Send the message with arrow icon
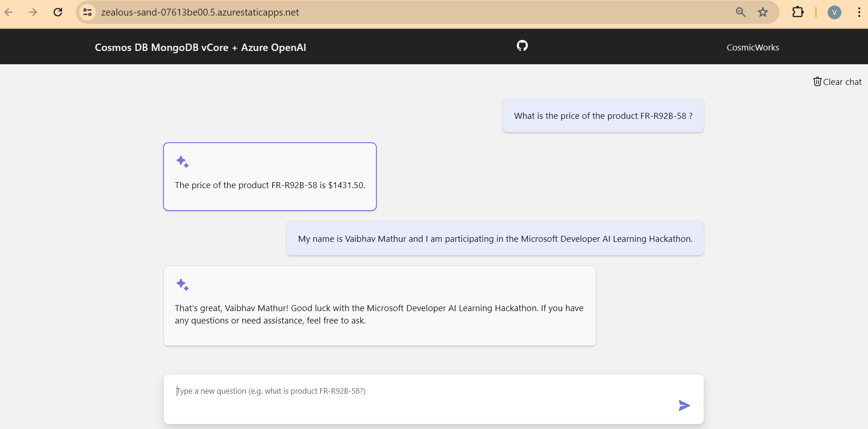The height and width of the screenshot is (429, 868). [684, 405]
